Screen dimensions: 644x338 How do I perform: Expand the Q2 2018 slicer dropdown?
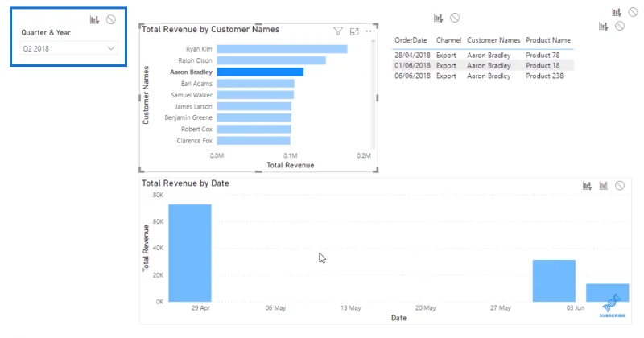click(68, 48)
